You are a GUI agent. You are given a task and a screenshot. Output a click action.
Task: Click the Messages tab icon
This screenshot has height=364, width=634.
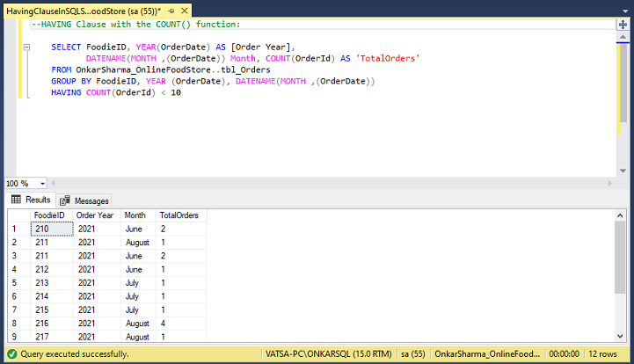[65, 200]
